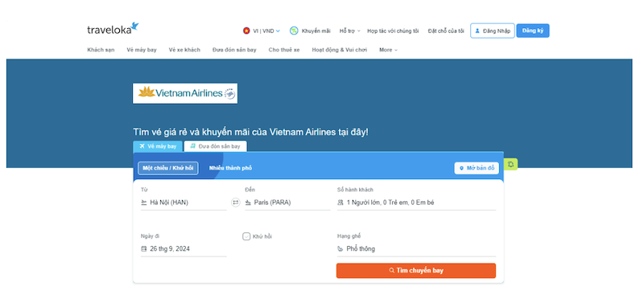Click the user icon in Đăng Nhập
Screen dimensions: 644x303
pos(477,31)
